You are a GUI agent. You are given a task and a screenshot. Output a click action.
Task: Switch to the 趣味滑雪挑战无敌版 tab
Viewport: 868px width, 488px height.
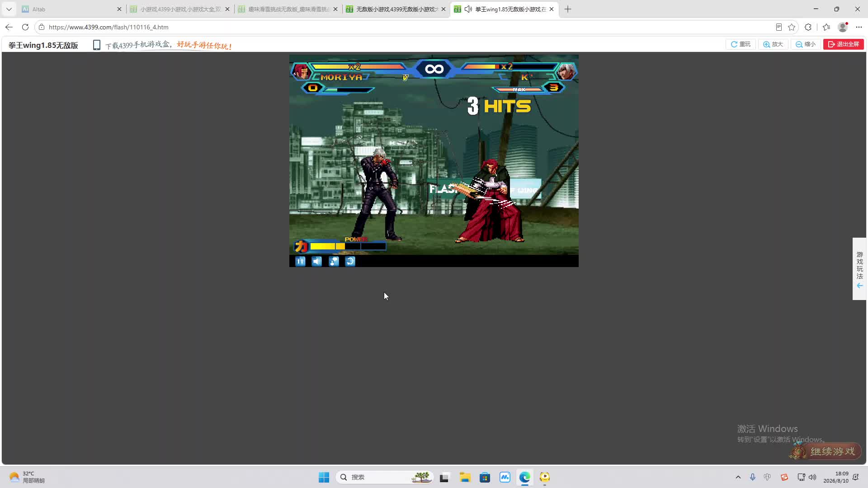point(287,9)
